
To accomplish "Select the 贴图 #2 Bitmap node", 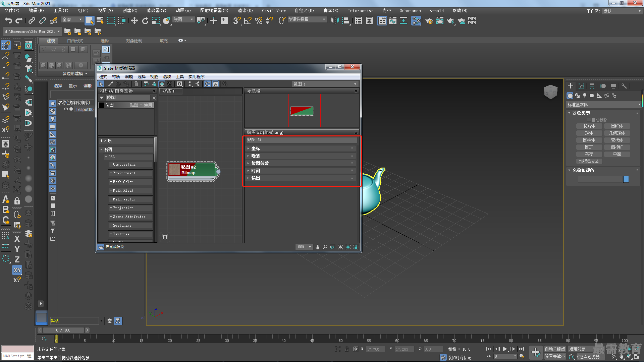I will 193,171.
